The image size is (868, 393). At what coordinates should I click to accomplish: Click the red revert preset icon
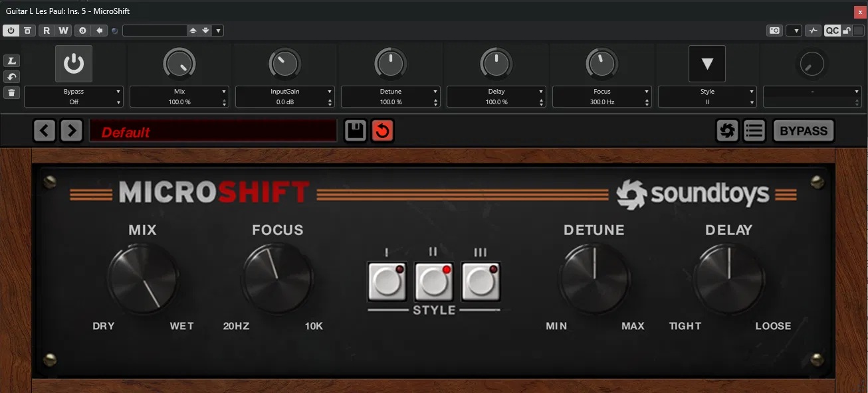(x=382, y=131)
